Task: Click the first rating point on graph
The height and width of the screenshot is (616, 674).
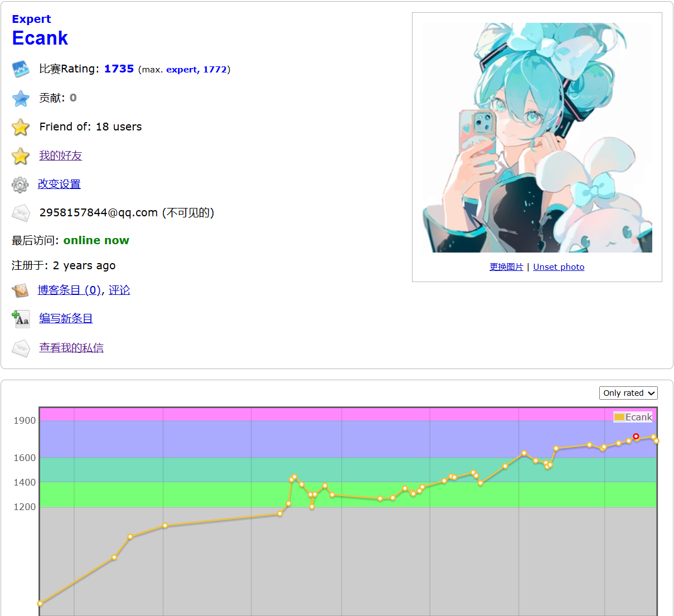Action: pos(40,603)
